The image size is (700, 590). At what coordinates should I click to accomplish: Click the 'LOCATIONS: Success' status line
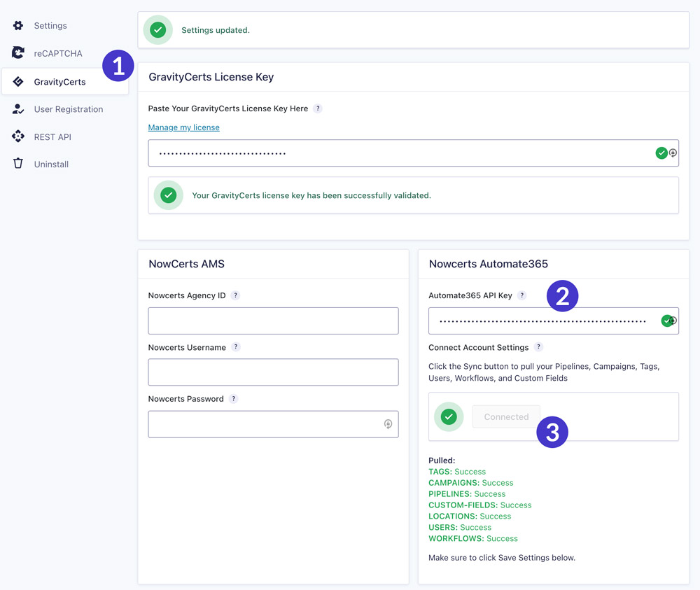pyautogui.click(x=470, y=516)
